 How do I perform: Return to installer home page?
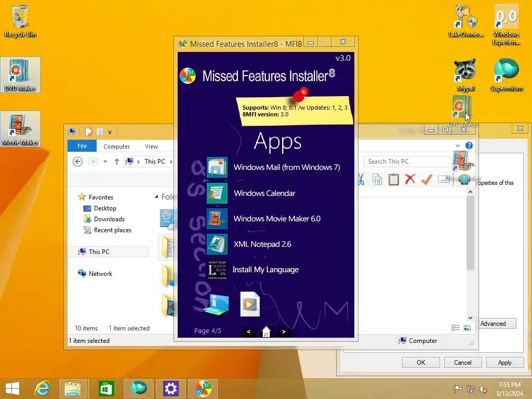[266, 331]
